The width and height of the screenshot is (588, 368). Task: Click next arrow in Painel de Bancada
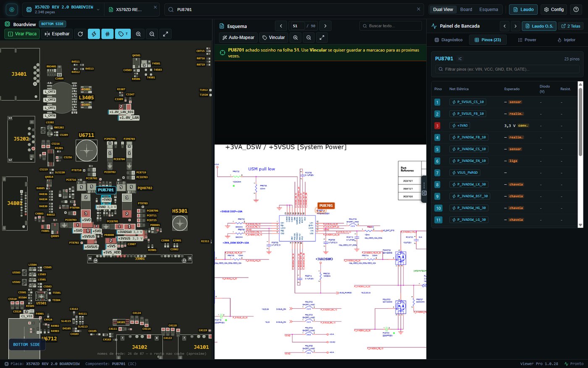515,26
